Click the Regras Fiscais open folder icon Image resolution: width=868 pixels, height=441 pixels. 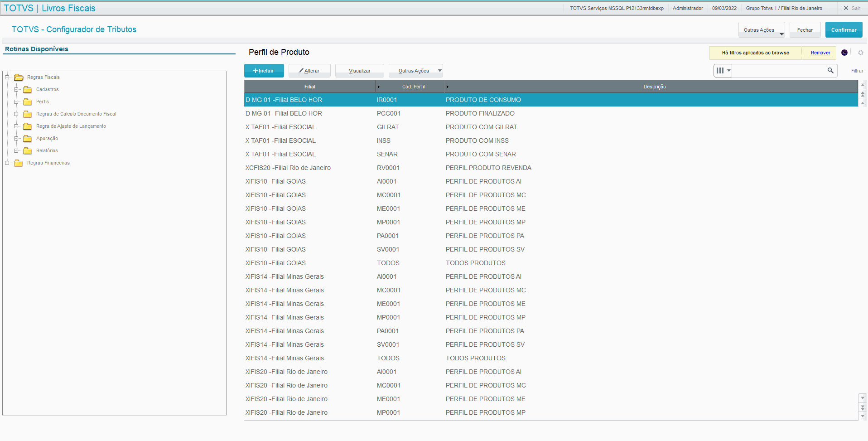pos(19,77)
